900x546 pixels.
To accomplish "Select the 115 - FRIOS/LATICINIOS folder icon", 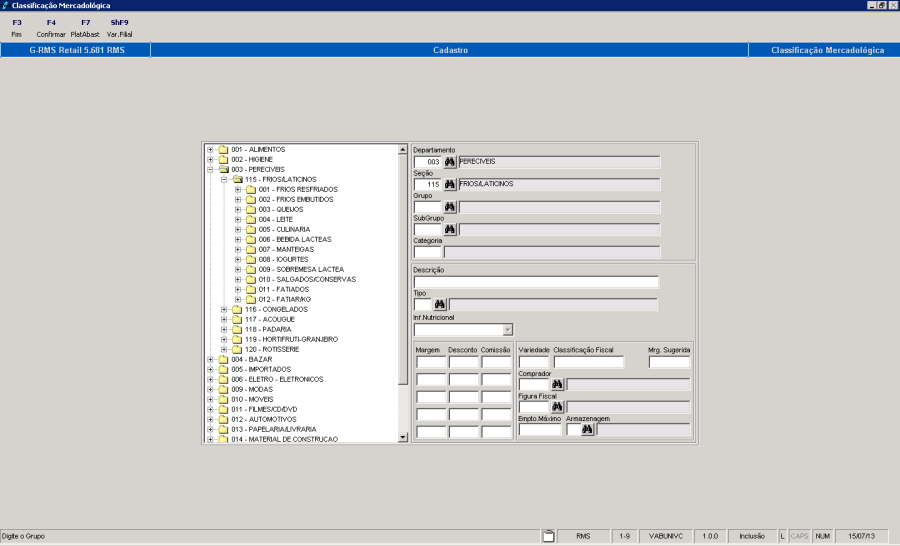I will [x=237, y=179].
